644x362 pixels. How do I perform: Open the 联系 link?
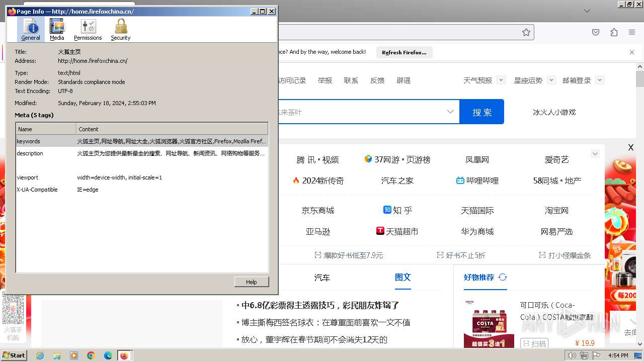351,80
